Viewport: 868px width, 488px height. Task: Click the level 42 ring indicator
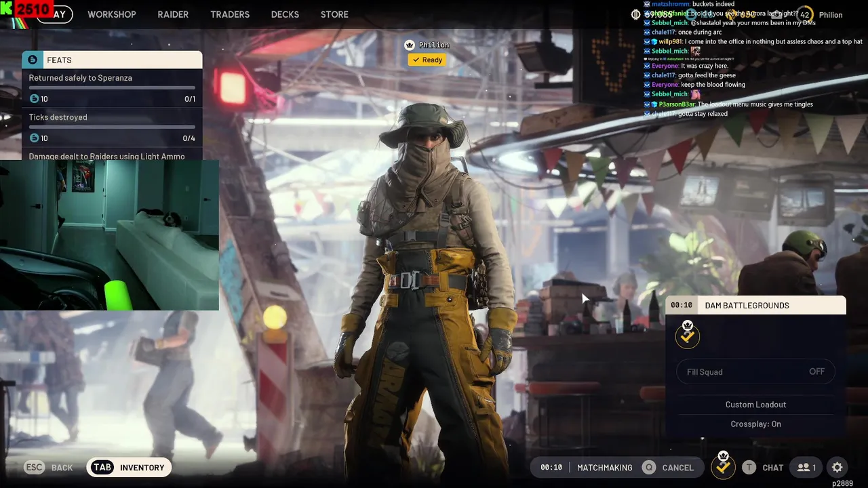coord(804,14)
